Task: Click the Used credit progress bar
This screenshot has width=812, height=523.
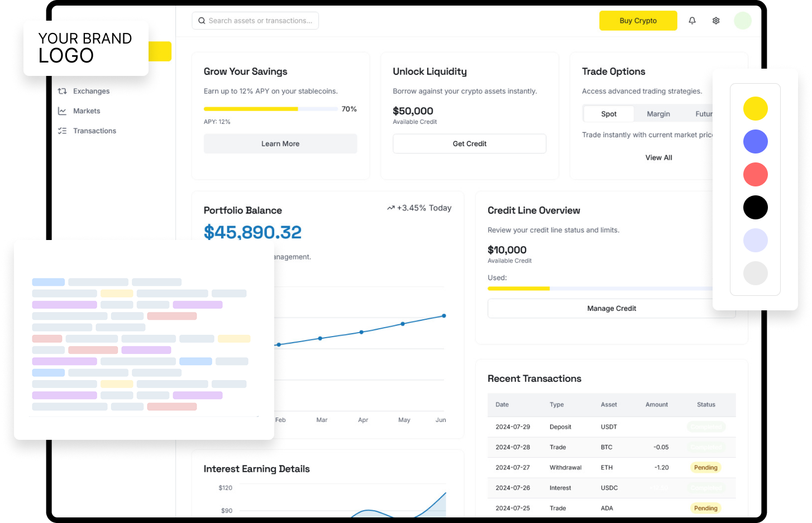Action: (x=600, y=289)
